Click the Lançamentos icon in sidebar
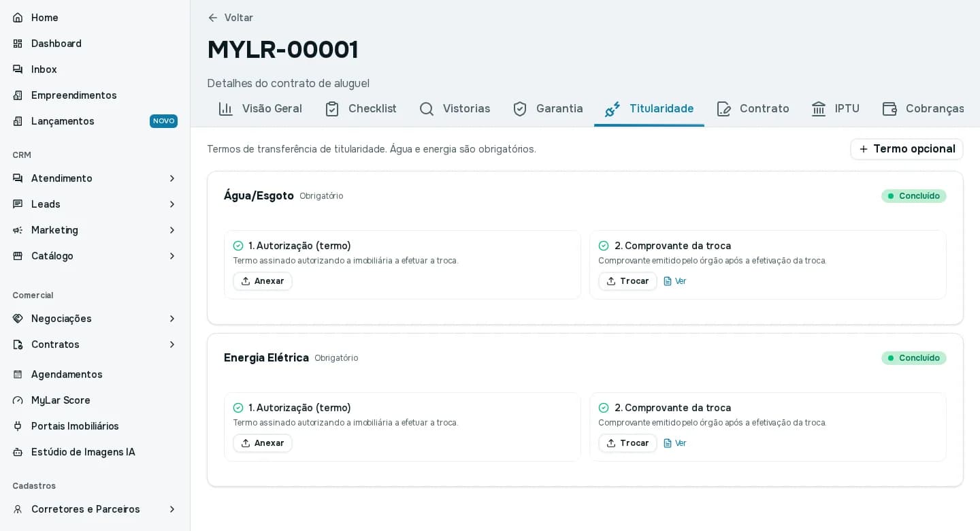980x531 pixels. 18,121
